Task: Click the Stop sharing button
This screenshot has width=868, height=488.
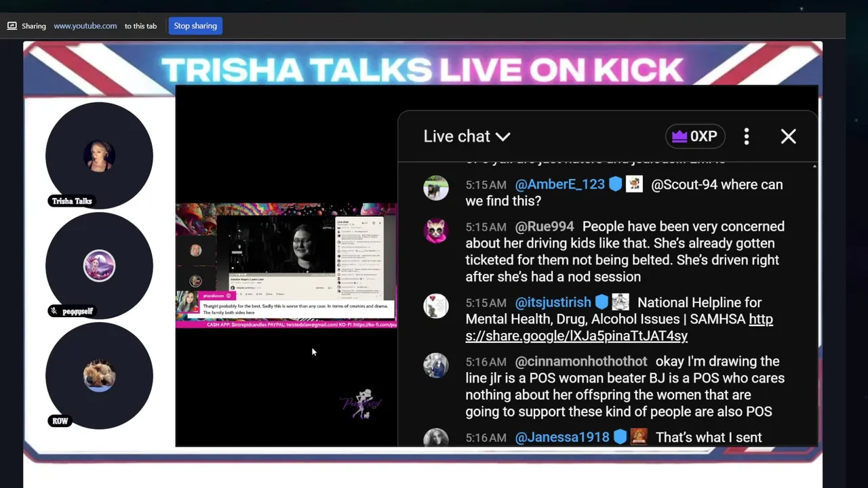Action: pyautogui.click(x=195, y=26)
